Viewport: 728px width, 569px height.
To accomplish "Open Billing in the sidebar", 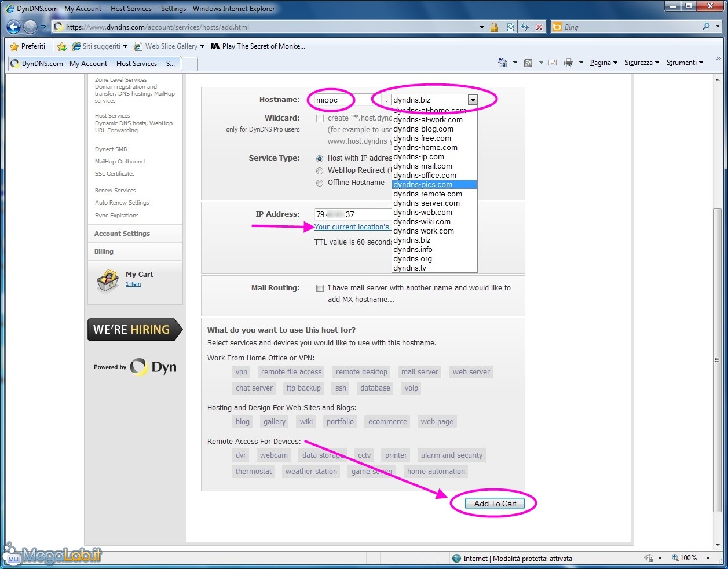I will click(104, 251).
